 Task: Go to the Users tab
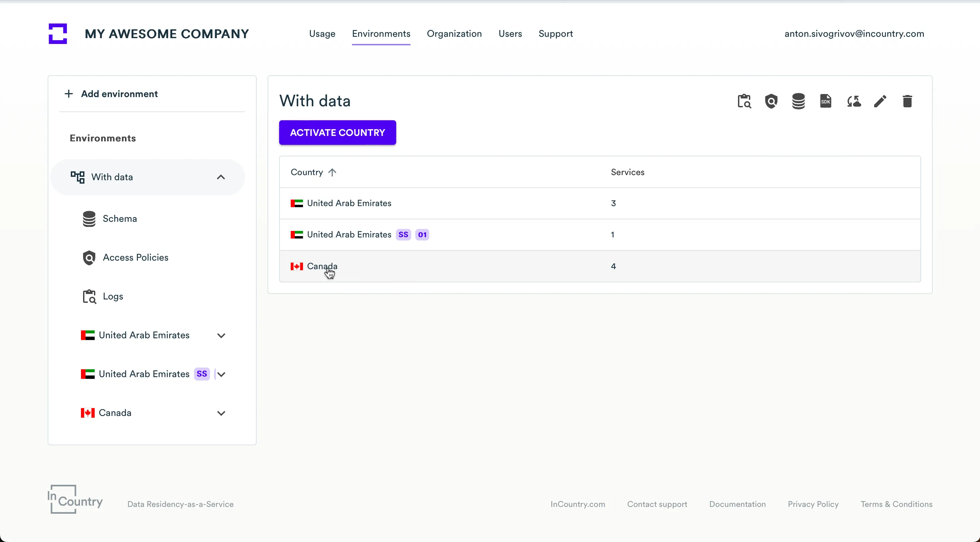(510, 34)
